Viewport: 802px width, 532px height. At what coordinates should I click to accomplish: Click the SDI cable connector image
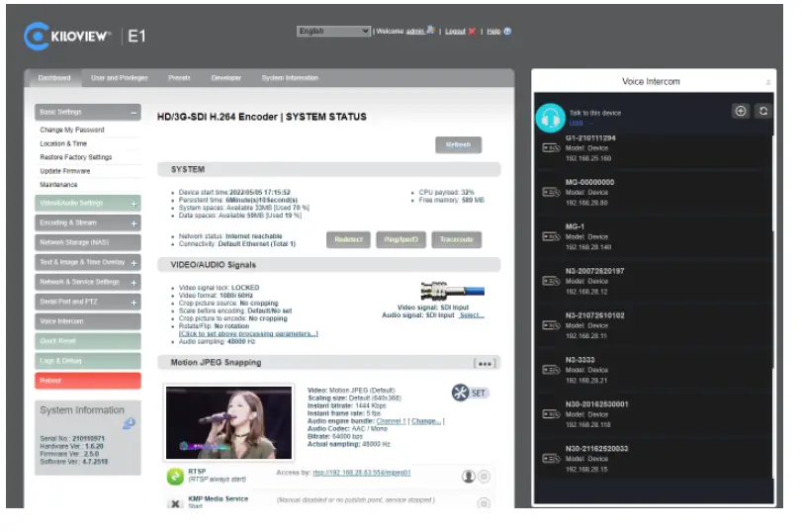pyautogui.click(x=452, y=291)
